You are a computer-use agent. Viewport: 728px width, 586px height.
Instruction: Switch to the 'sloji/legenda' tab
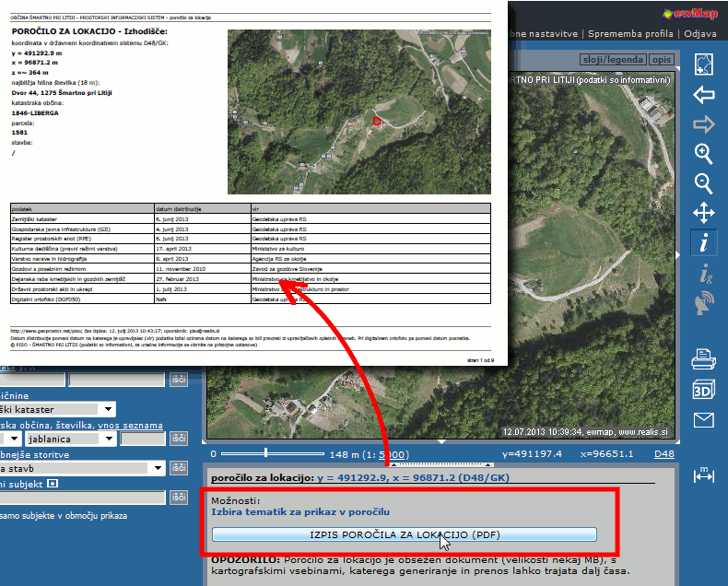(613, 59)
